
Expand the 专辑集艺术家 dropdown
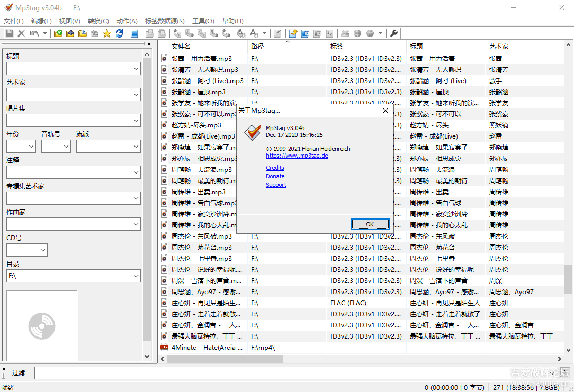point(136,198)
